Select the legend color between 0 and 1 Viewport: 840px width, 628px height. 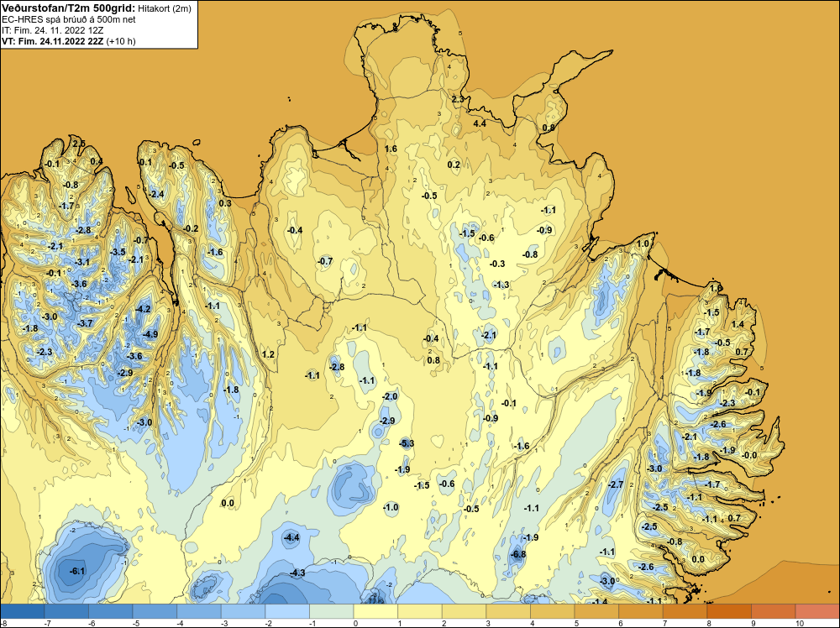click(375, 611)
